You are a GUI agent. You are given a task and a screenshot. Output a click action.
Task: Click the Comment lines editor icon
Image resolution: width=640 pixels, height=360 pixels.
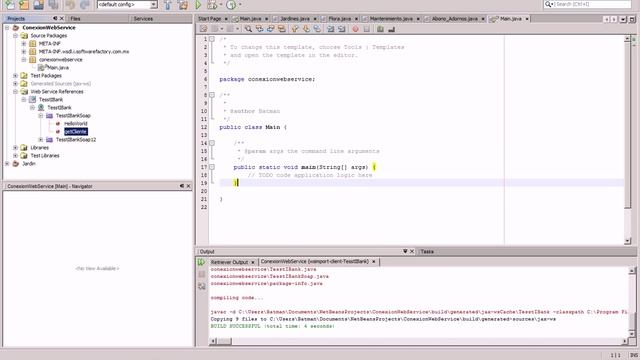pyautogui.click(x=380, y=29)
